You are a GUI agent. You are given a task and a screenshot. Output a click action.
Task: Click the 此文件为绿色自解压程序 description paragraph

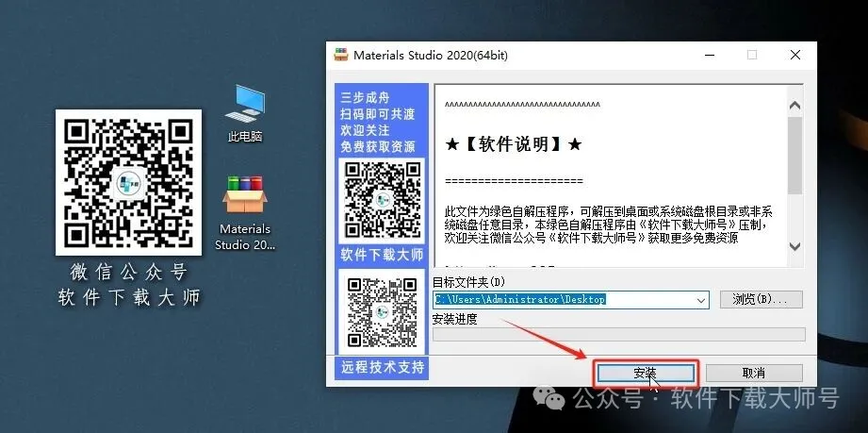click(x=609, y=225)
